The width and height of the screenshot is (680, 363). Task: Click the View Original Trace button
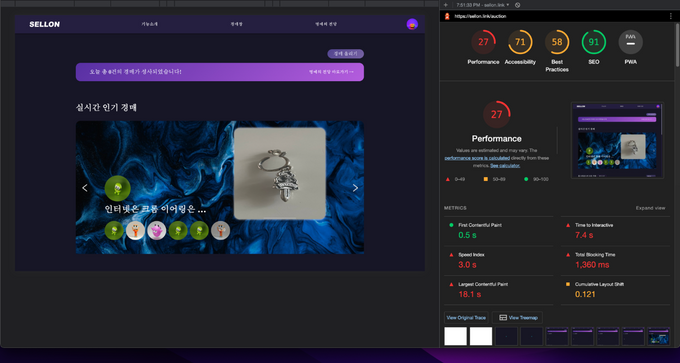pos(466,317)
